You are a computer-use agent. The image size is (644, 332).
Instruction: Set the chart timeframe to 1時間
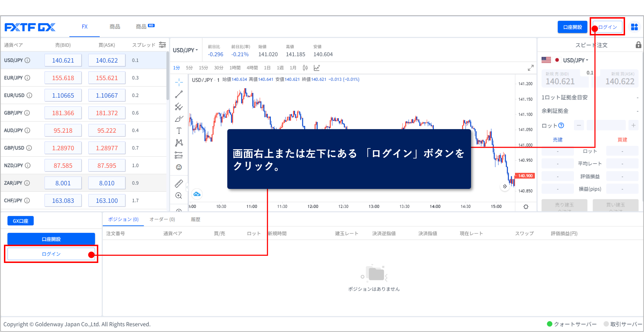(x=235, y=68)
